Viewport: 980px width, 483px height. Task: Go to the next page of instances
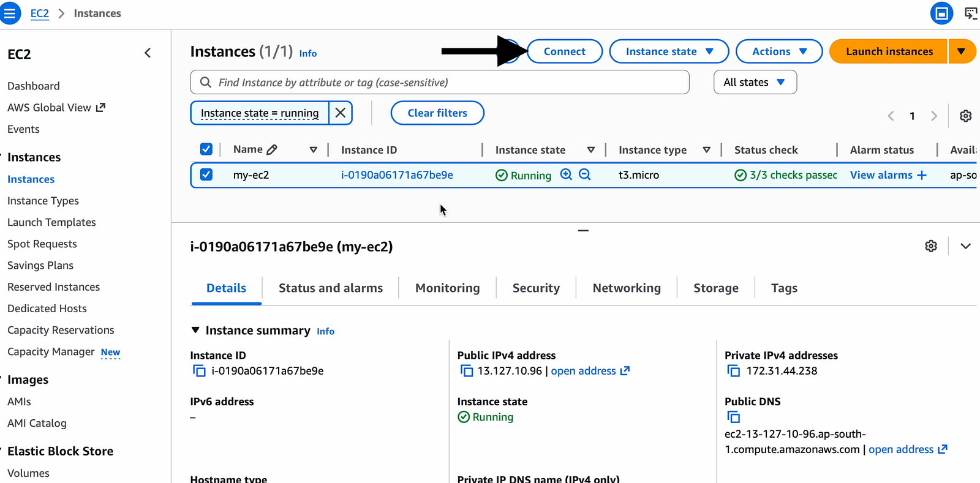click(934, 116)
